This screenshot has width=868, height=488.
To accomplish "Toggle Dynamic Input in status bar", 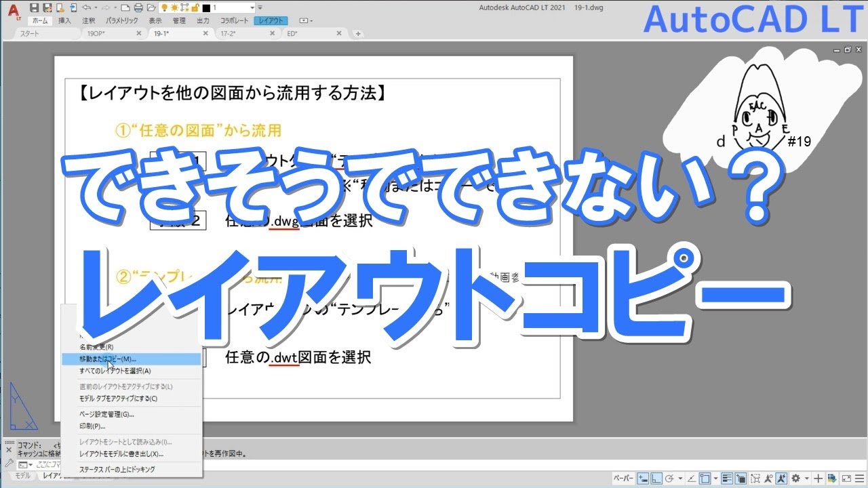I will pos(644,478).
